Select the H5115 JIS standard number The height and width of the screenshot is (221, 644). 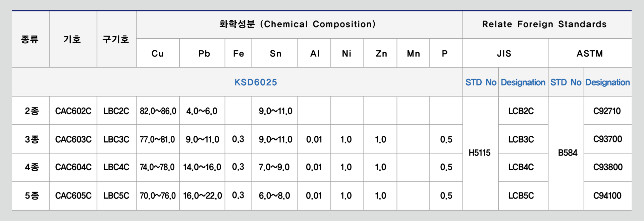point(479,153)
